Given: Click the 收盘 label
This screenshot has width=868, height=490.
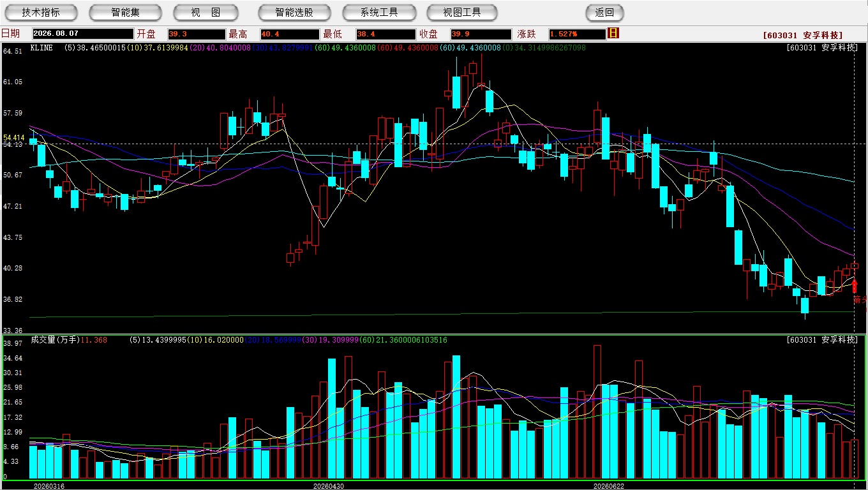Looking at the screenshot, I should click(x=428, y=34).
